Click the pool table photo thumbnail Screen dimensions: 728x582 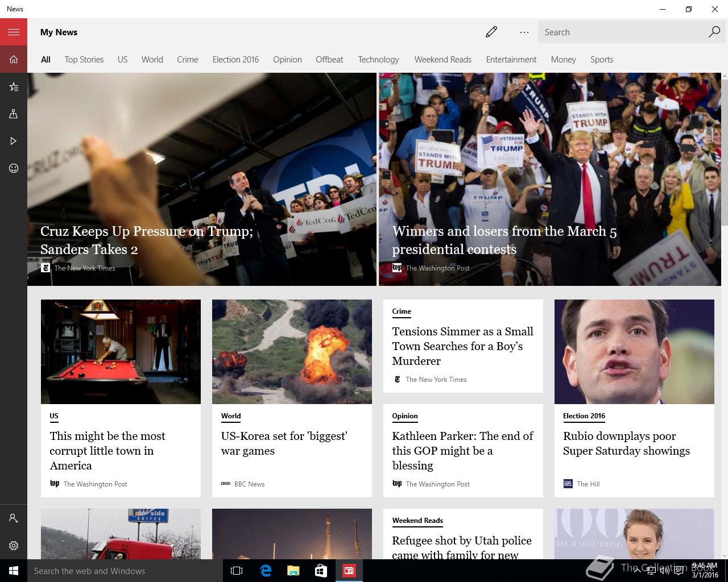coord(121,352)
